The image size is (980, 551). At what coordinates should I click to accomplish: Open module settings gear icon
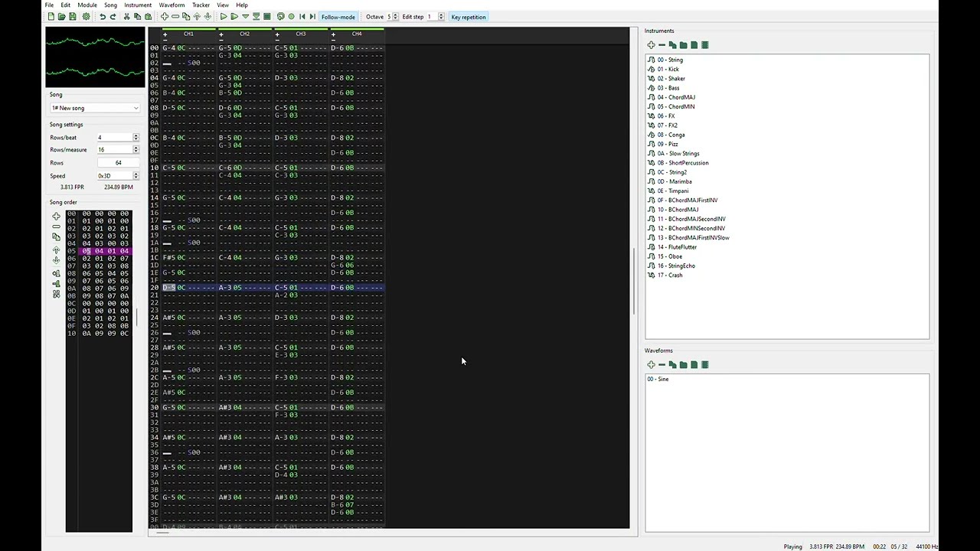[x=86, y=17]
